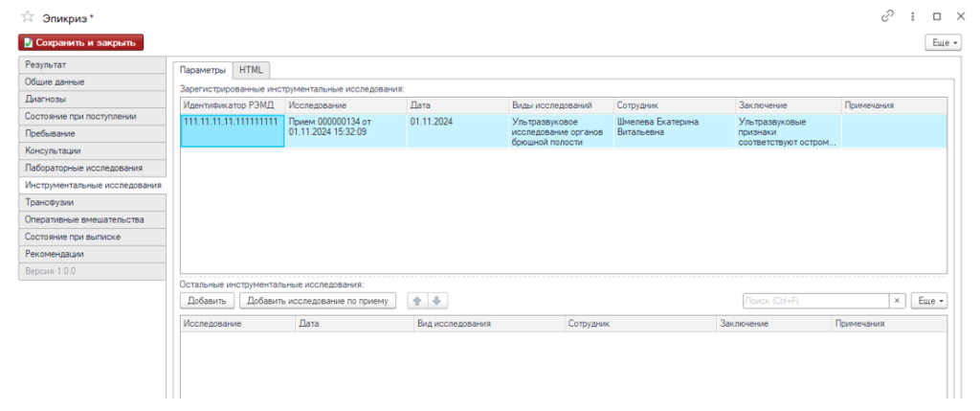980x411 pixels.
Task: Select Ультразвуковые признаки conclusion cell
Action: pos(789,130)
